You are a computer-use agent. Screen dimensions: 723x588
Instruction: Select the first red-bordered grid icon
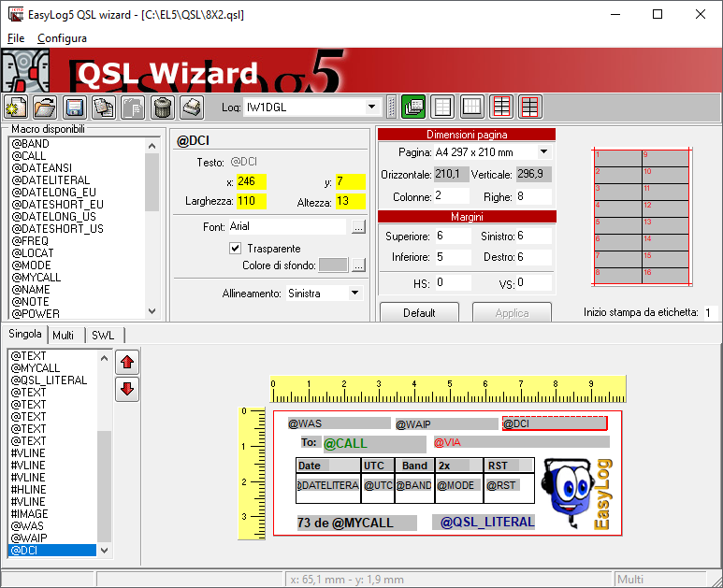click(x=501, y=107)
